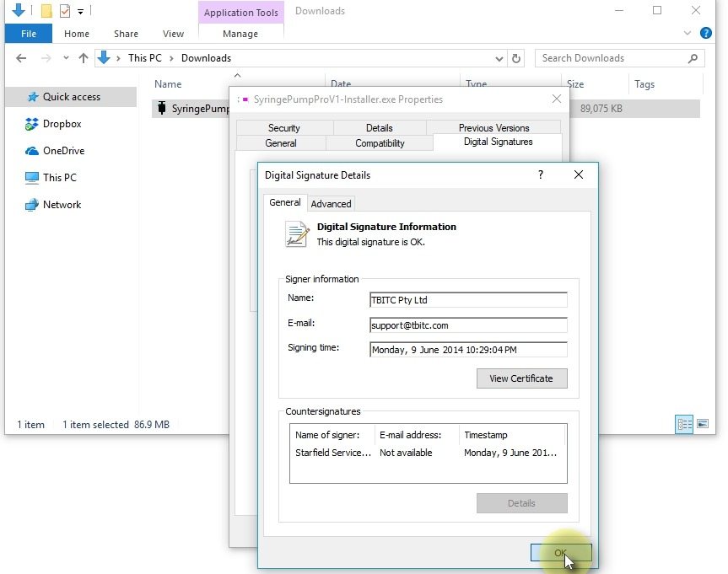This screenshot has height=574, width=728.
Task: Go up one folder level
Action: 84,58
